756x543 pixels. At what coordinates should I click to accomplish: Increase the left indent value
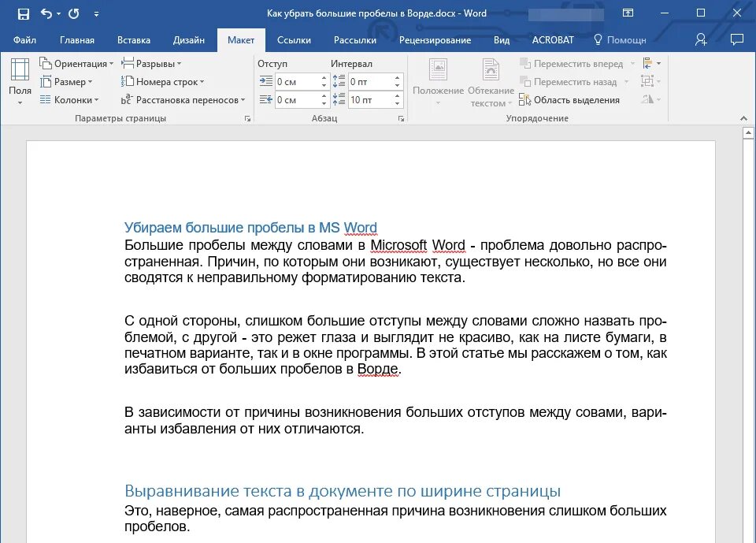tap(324, 78)
